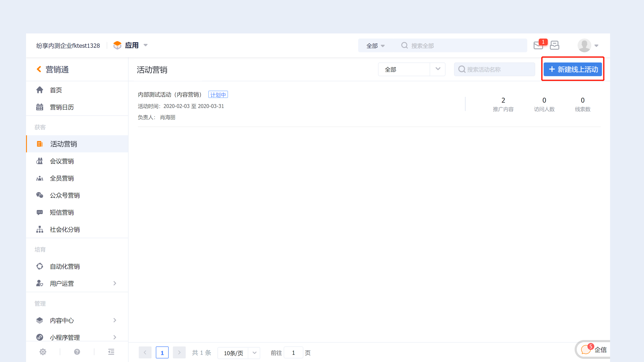This screenshot has height=362, width=644.
Task: Expand the 内容中心 submenu chevron
Action: 115,320
